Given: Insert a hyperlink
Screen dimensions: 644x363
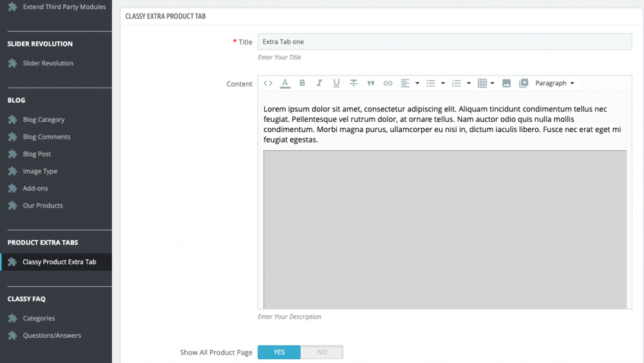Looking at the screenshot, I should click(x=388, y=83).
